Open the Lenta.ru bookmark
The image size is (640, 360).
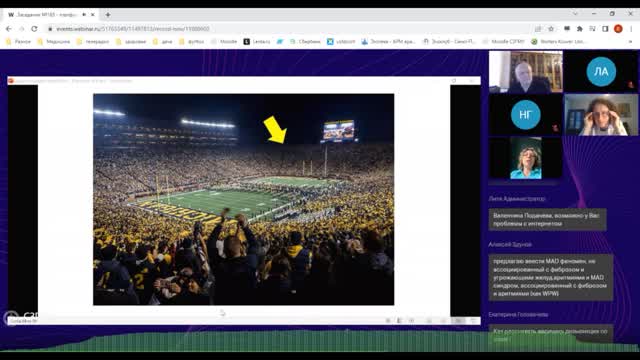click(257, 41)
